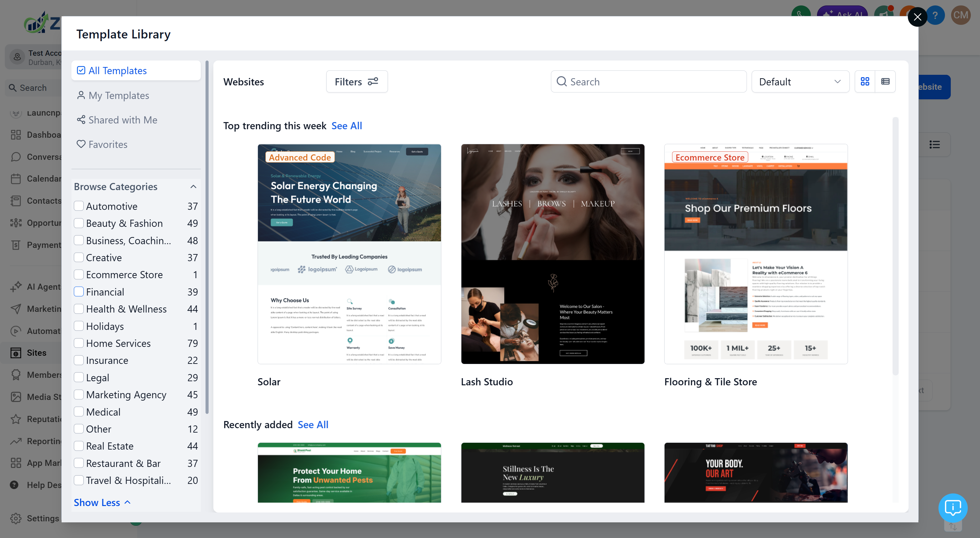This screenshot has height=538, width=980.
Task: Open the Flooring & Tile Store thumbnail
Action: [x=755, y=254]
